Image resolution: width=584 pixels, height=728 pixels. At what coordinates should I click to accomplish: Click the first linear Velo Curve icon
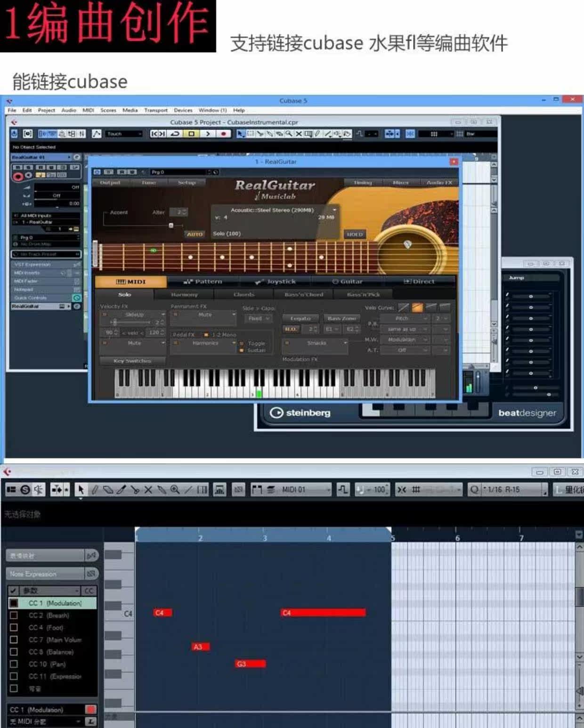pos(404,307)
